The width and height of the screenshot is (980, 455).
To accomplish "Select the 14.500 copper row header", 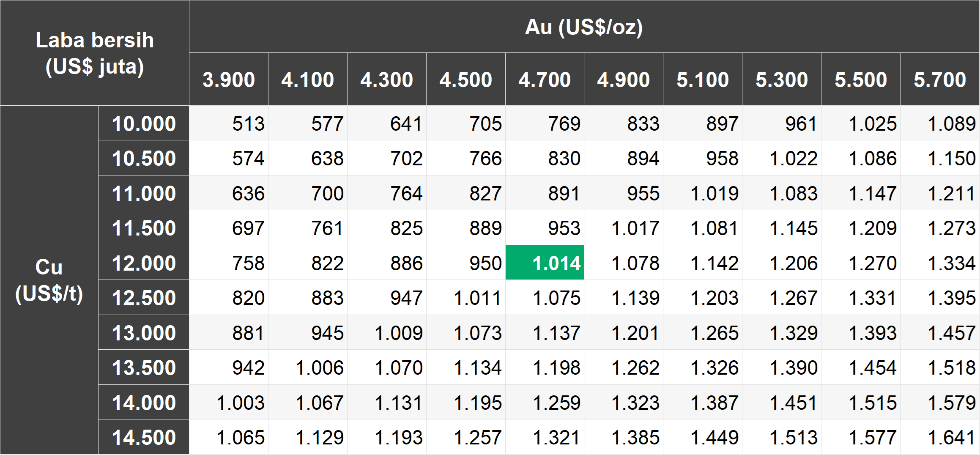I will (144, 437).
